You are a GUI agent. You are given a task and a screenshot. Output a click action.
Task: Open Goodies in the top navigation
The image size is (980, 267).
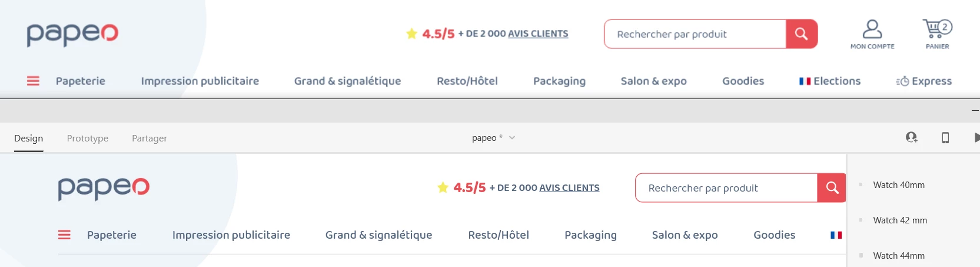(x=743, y=81)
